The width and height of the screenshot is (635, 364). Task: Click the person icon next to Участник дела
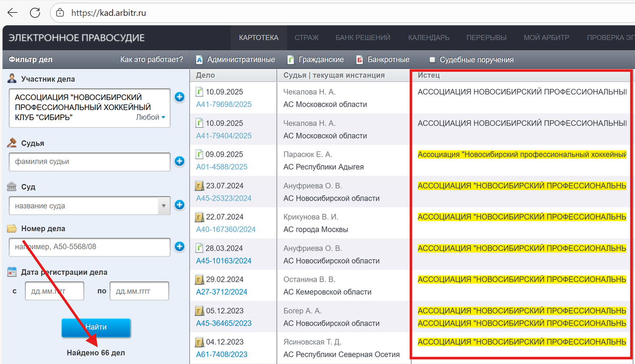pos(12,78)
